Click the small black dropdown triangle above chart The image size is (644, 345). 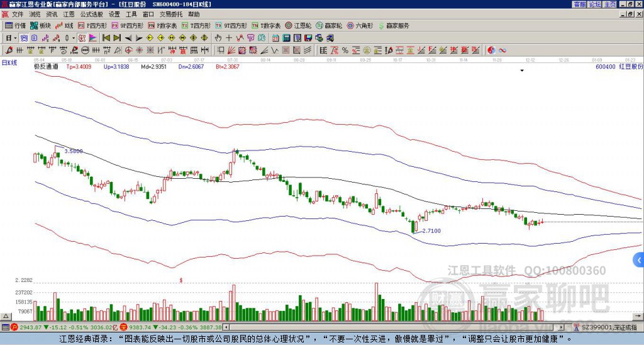[522, 71]
